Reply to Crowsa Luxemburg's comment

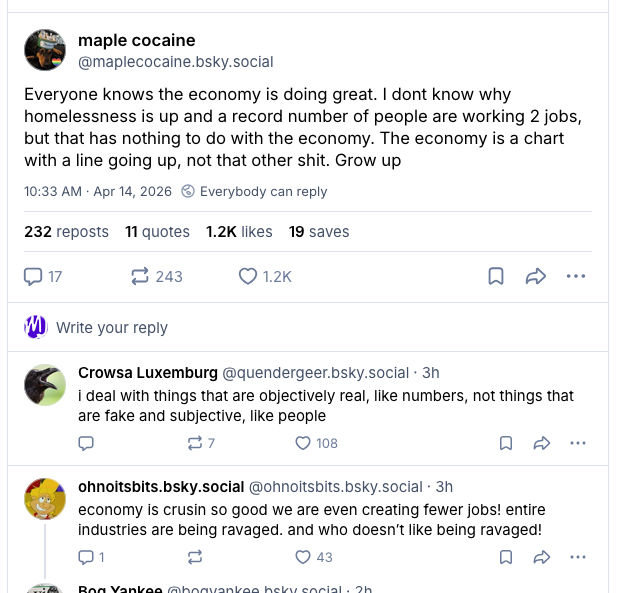coord(86,443)
